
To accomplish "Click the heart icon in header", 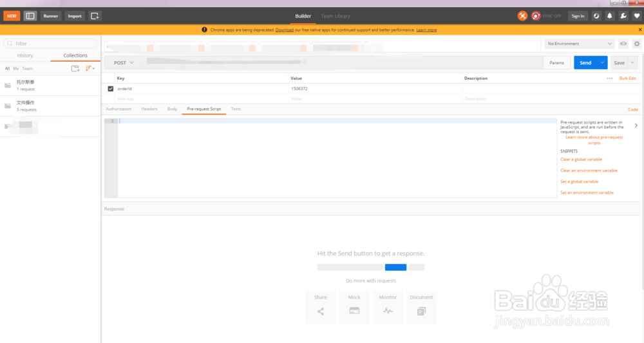I will tap(637, 16).
